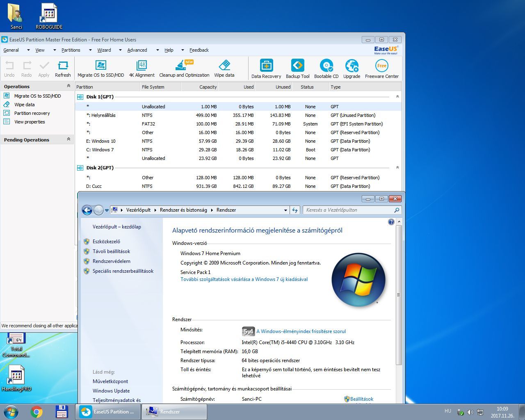Collapse the Operations panel section
Image resolution: width=525 pixels, height=420 pixels.
click(x=68, y=86)
